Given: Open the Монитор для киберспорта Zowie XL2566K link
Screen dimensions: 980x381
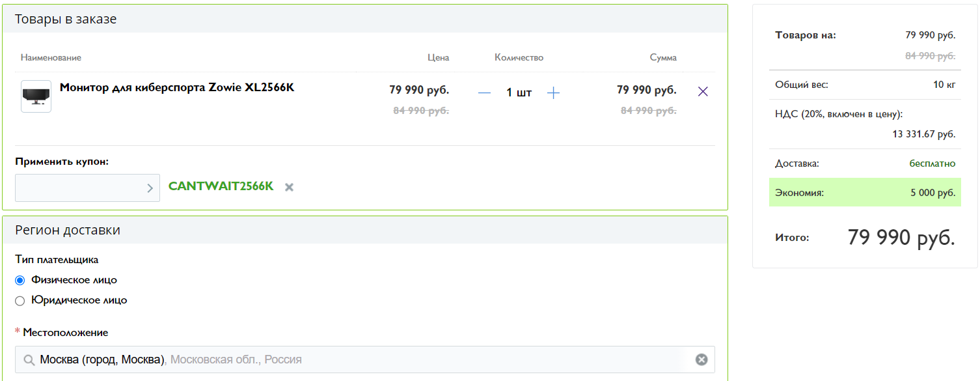Looking at the screenshot, I should [177, 87].
